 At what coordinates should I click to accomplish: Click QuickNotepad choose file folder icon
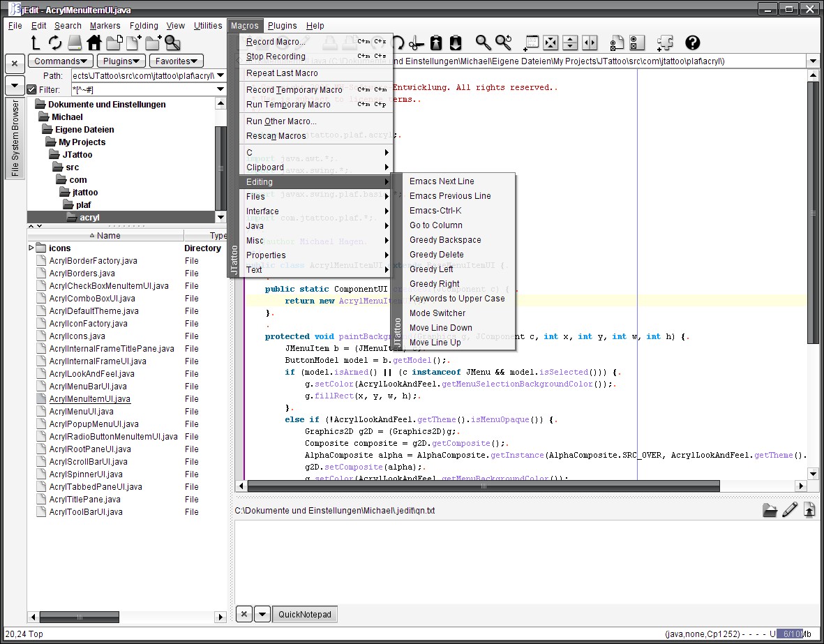(x=770, y=510)
